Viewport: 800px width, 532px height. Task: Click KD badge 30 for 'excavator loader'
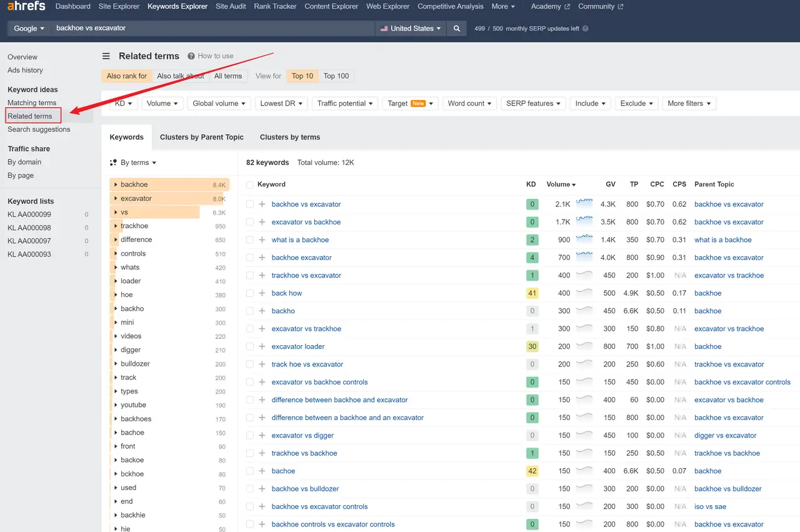(x=532, y=346)
